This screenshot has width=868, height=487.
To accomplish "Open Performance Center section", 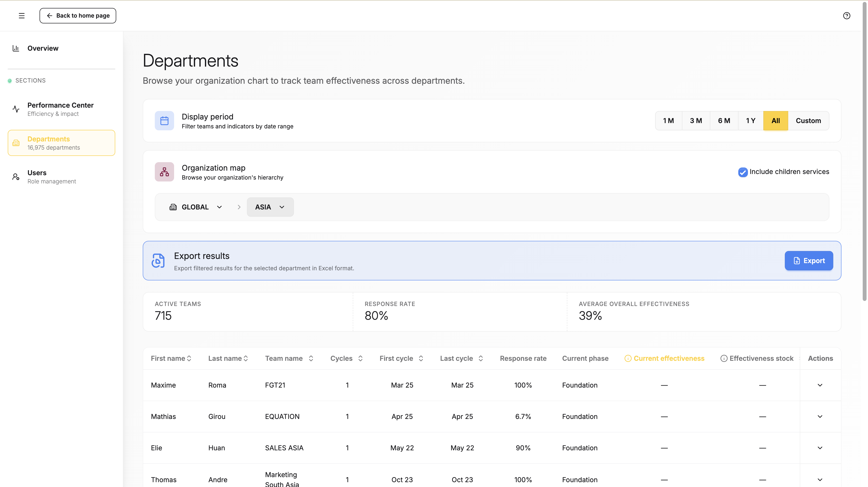I will coord(61,109).
